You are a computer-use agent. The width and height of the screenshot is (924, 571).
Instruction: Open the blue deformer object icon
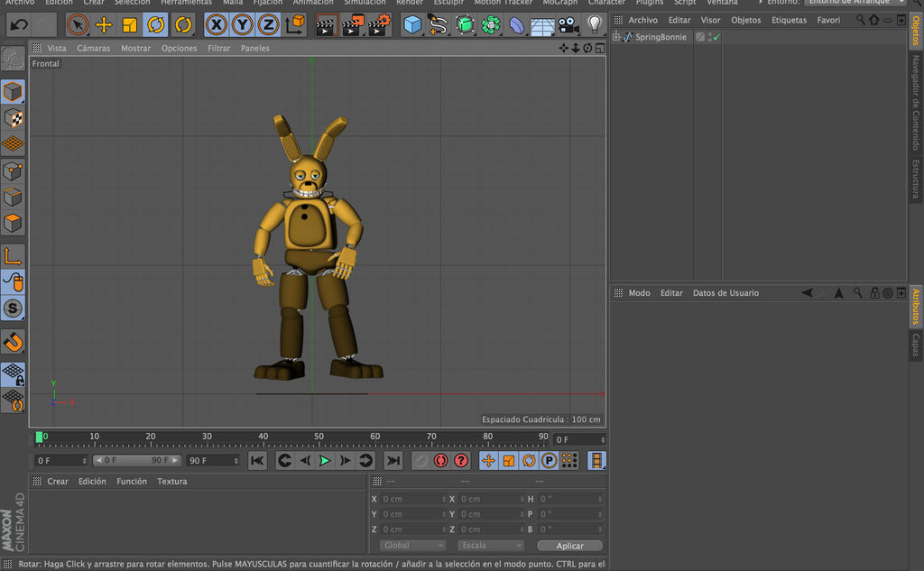pyautogui.click(x=516, y=24)
